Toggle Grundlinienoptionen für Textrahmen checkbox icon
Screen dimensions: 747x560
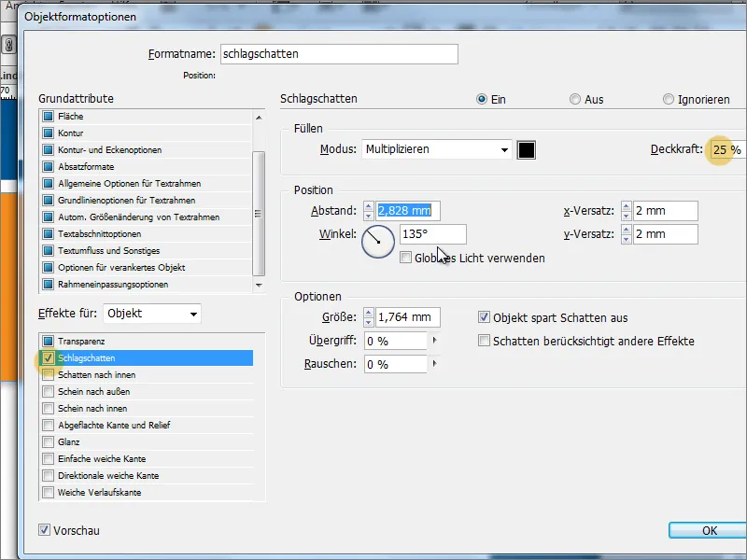click(x=49, y=200)
